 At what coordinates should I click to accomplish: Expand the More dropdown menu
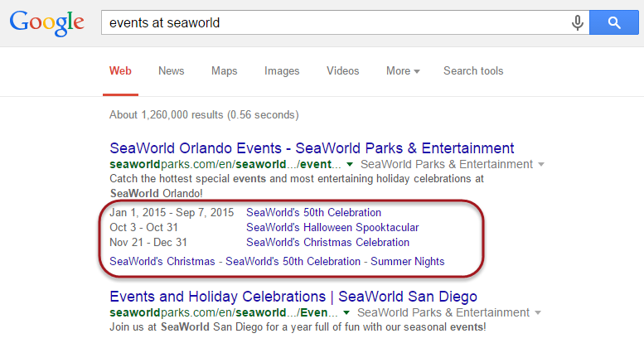tap(403, 71)
